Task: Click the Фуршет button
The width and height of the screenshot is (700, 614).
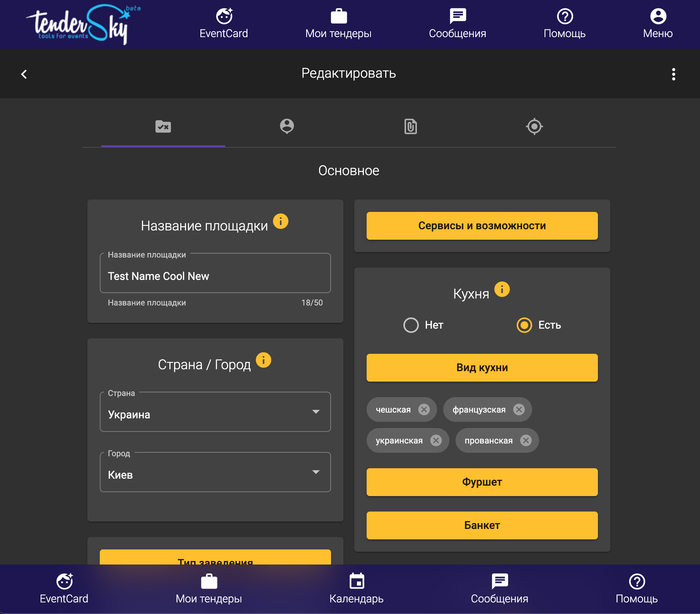Action: [x=482, y=482]
